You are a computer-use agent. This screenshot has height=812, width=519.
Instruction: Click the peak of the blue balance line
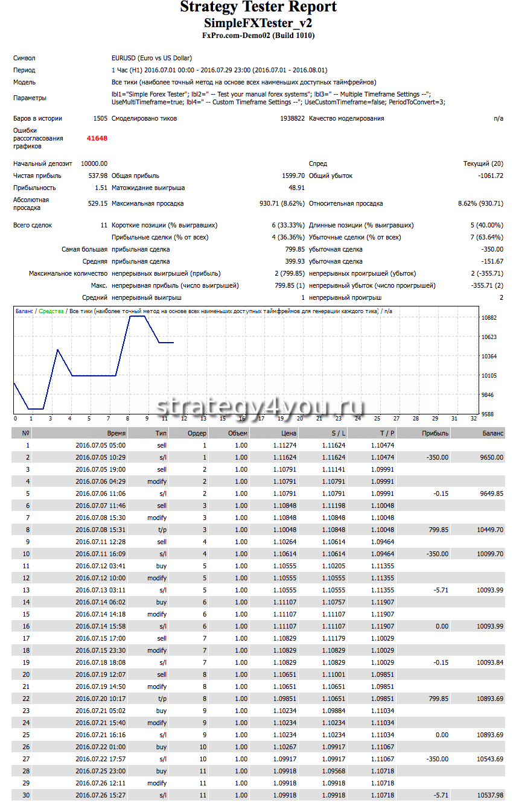point(136,316)
